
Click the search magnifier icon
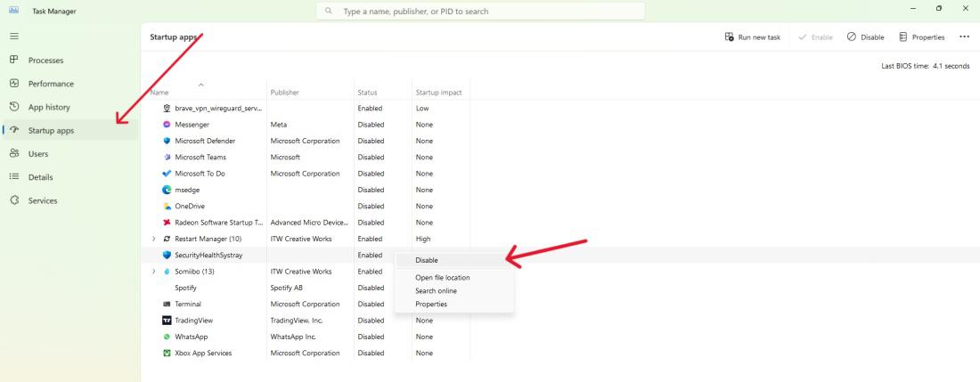[330, 12]
